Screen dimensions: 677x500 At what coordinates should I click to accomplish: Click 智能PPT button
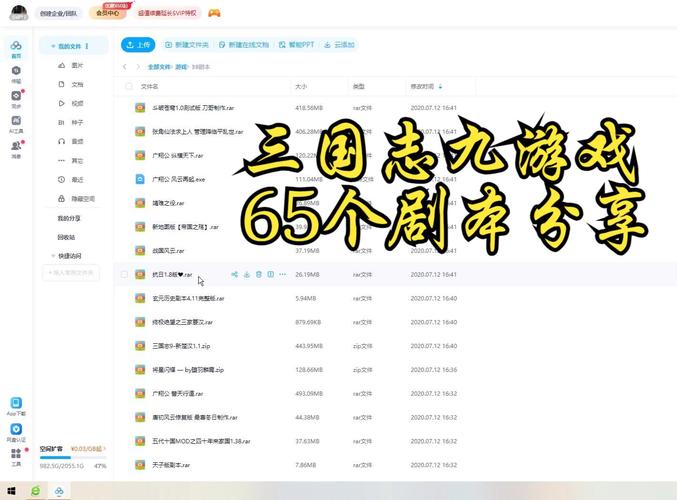pyautogui.click(x=296, y=44)
